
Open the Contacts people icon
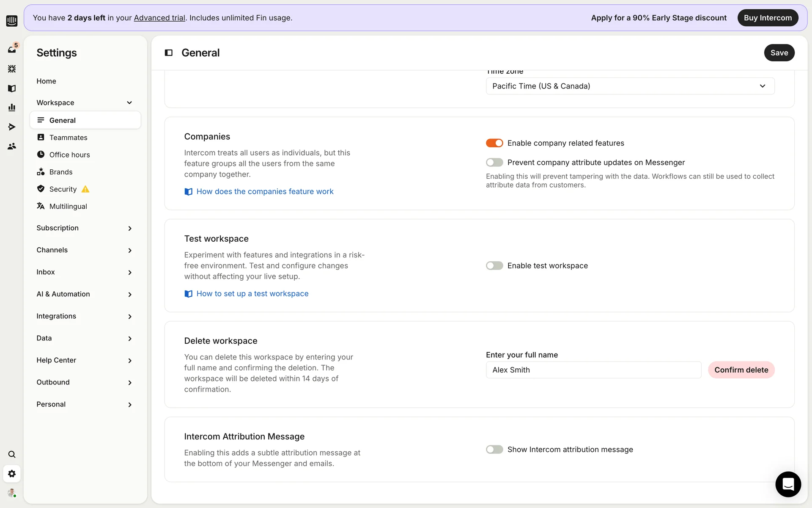(12, 146)
